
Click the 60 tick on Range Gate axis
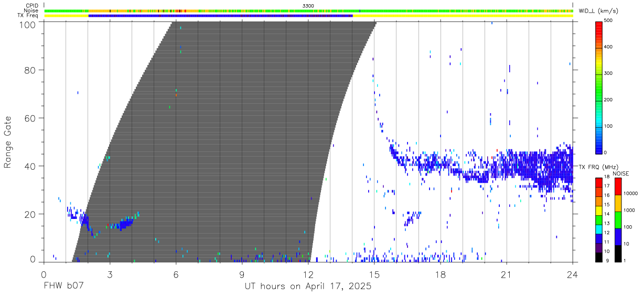(31, 118)
